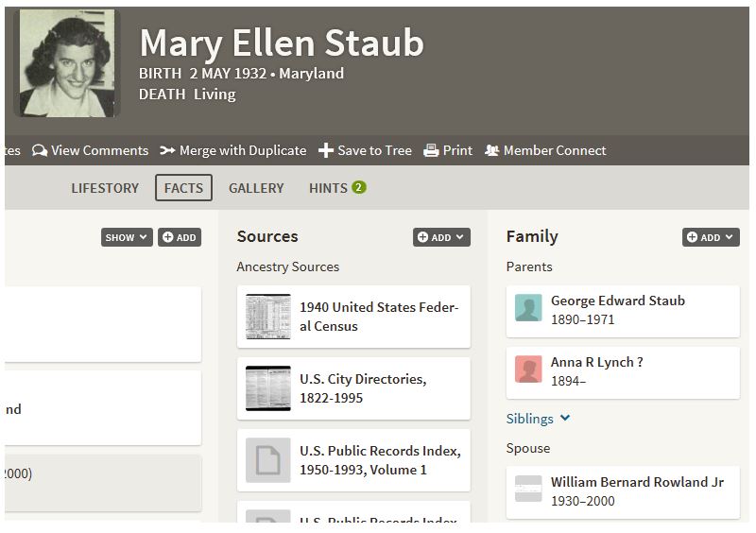Open the Hints tab with 2 hints

coord(336,188)
